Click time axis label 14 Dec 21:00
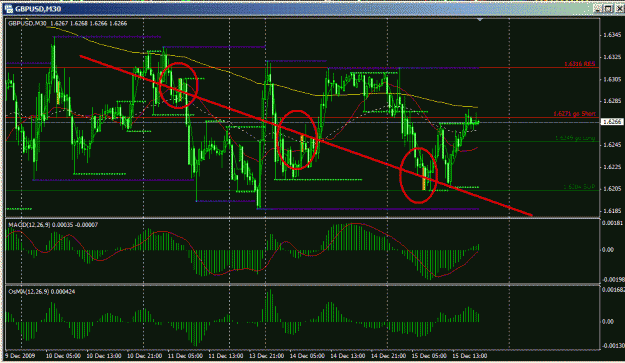 389,356
